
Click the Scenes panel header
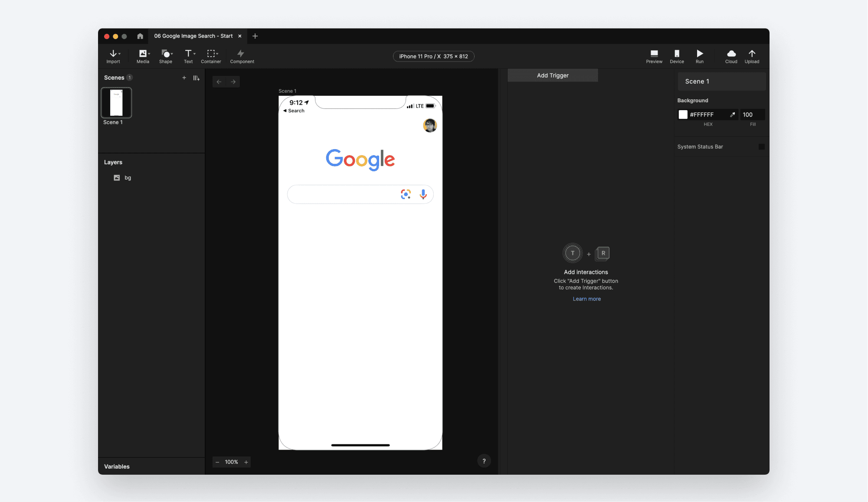pos(114,78)
